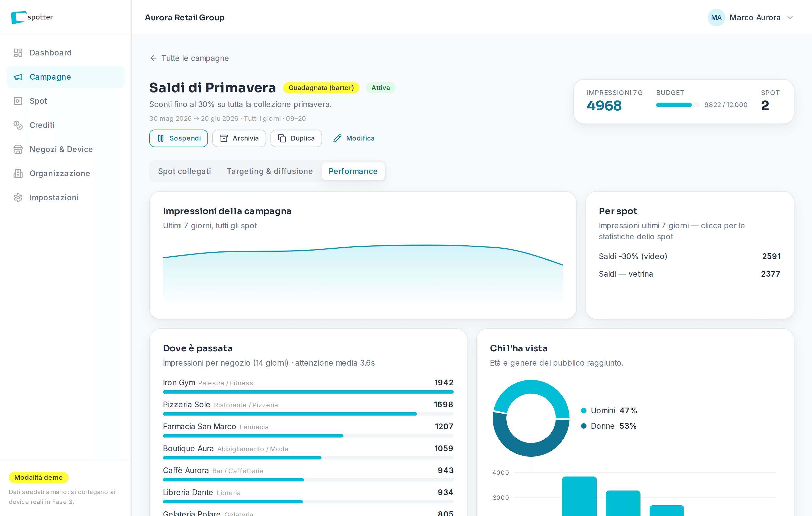Viewport: 812px width, 516px height.
Task: Click the Pizzeria Sole impressions bar
Action: click(x=308, y=414)
